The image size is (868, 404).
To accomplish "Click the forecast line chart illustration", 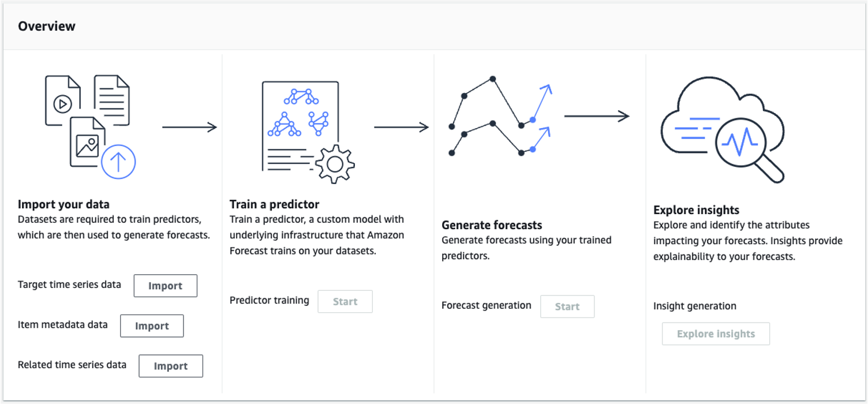I will [500, 116].
